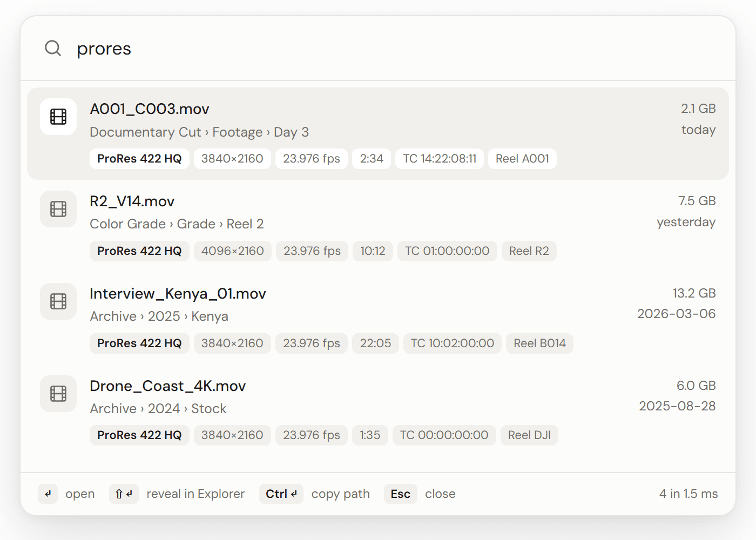This screenshot has height=540, width=756.
Task: Click timecode tag TC 01:00:00:00
Action: 447,251
